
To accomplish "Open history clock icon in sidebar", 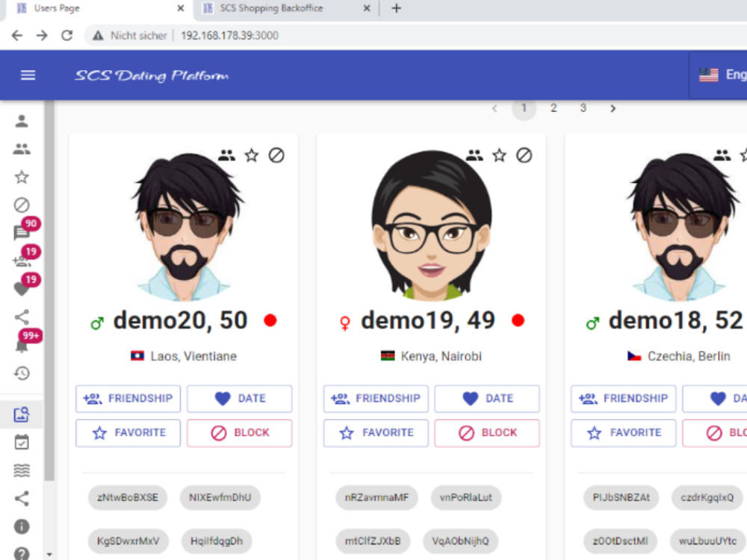I will [x=22, y=373].
